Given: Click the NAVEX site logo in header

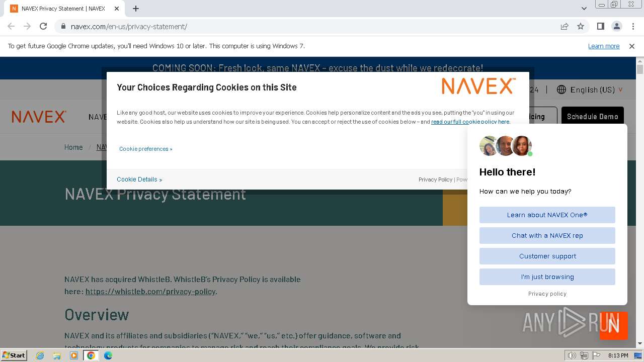Looking at the screenshot, I should coord(39,117).
